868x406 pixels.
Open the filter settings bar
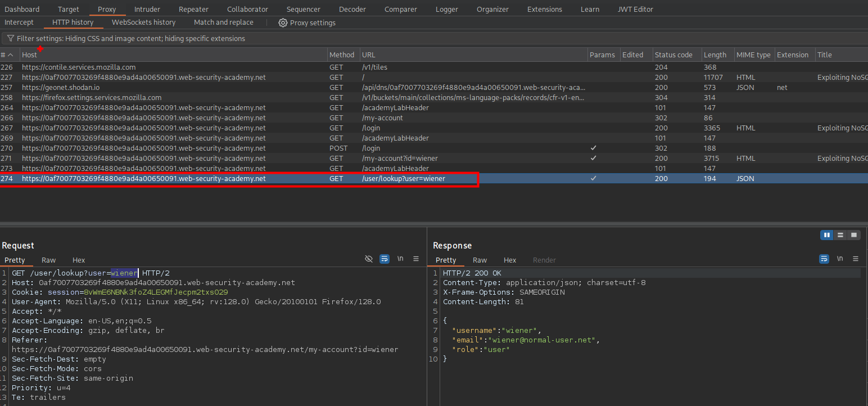130,39
